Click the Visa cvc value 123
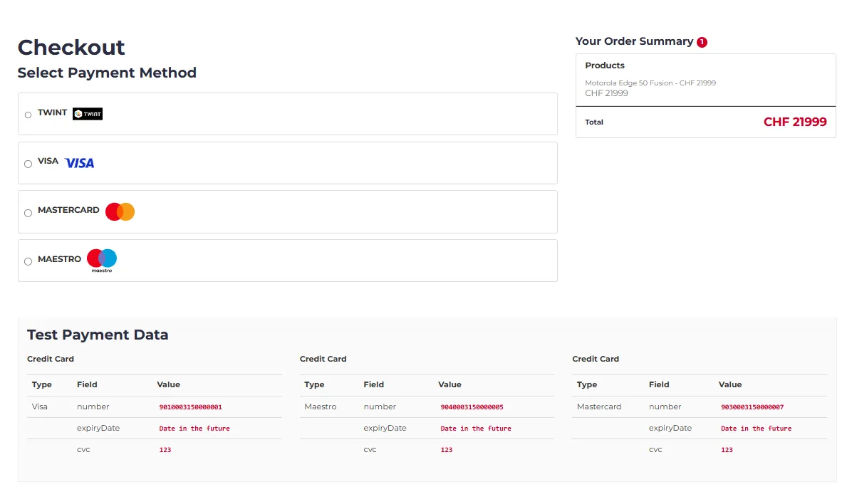This screenshot has height=504, width=852. [165, 450]
